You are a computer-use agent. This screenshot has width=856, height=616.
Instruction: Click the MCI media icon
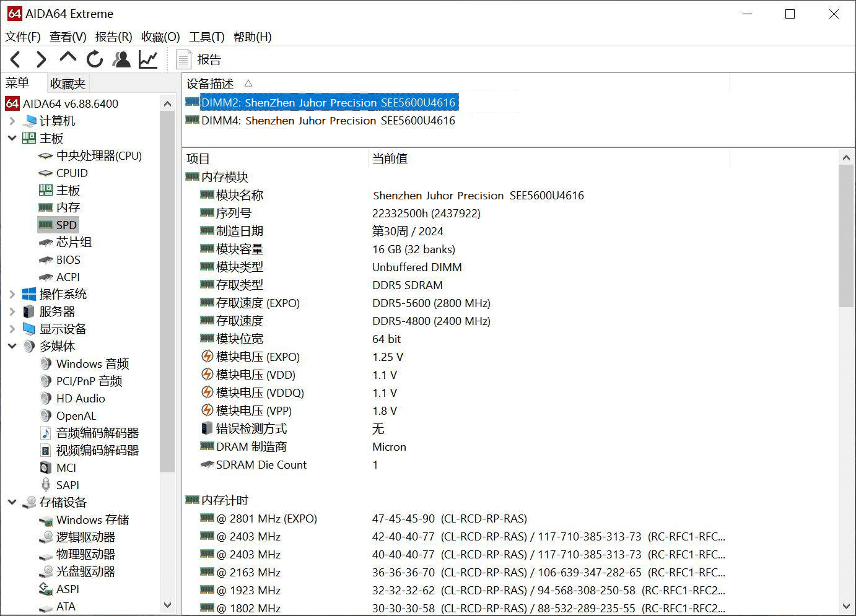point(45,467)
